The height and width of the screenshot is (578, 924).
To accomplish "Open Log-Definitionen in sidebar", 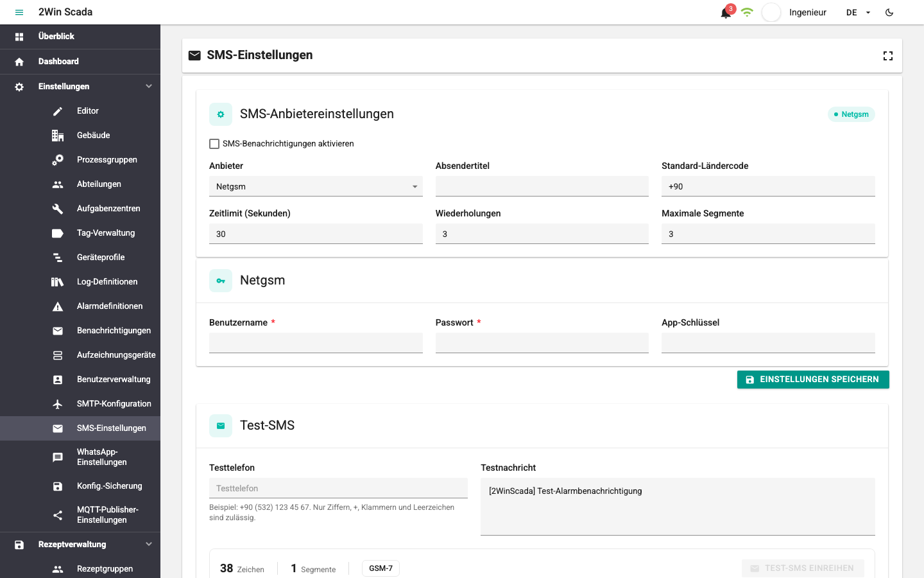I will coord(80,282).
